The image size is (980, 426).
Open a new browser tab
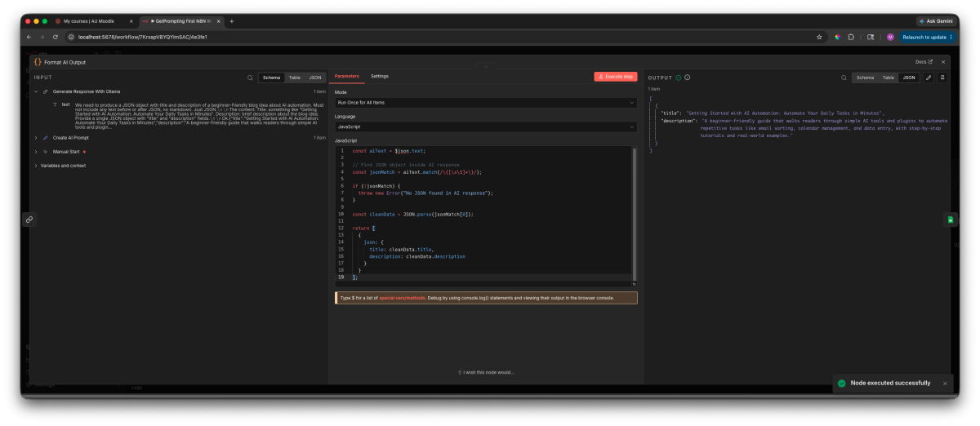point(231,21)
